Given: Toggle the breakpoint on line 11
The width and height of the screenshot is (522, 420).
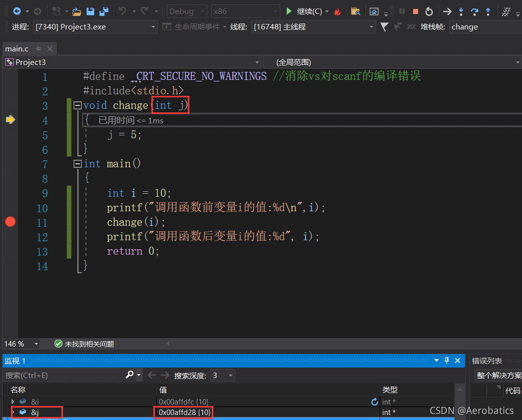Looking at the screenshot, I should tap(10, 222).
